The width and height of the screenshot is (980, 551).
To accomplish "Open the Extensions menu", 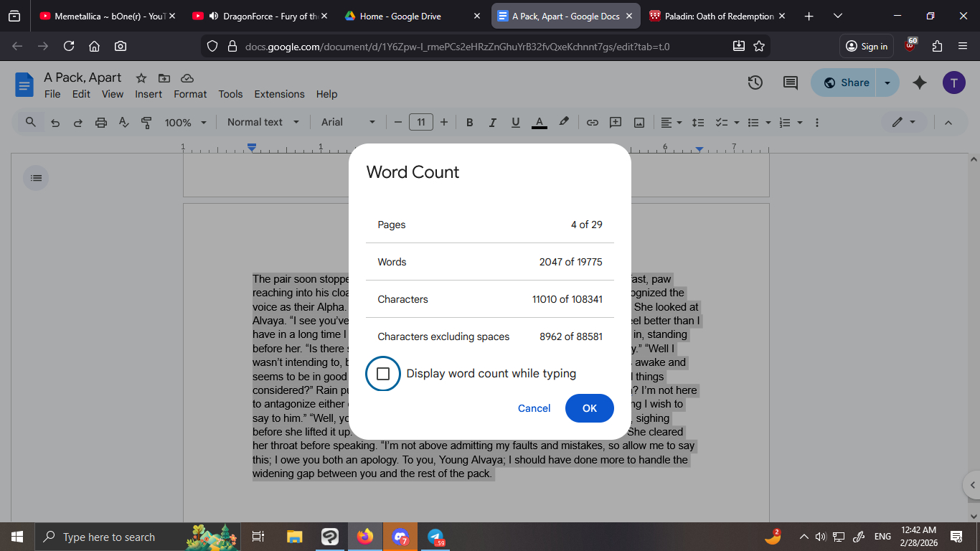I will (279, 94).
